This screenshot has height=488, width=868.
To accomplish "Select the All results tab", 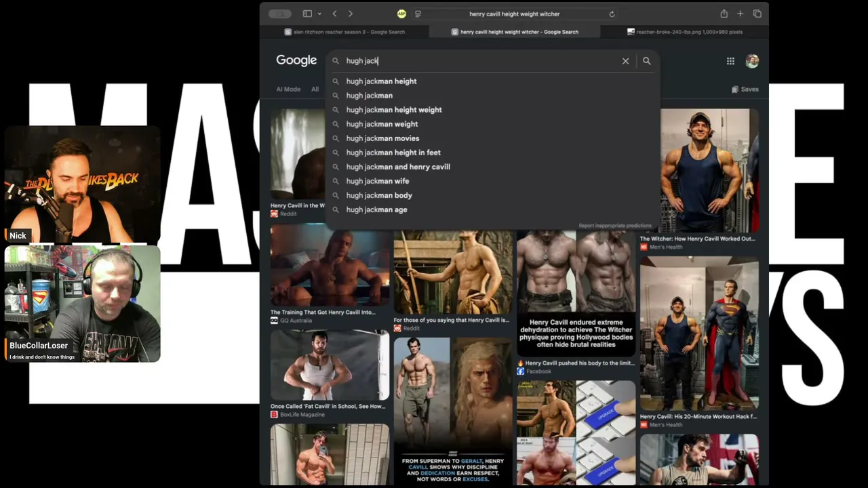I will click(315, 89).
